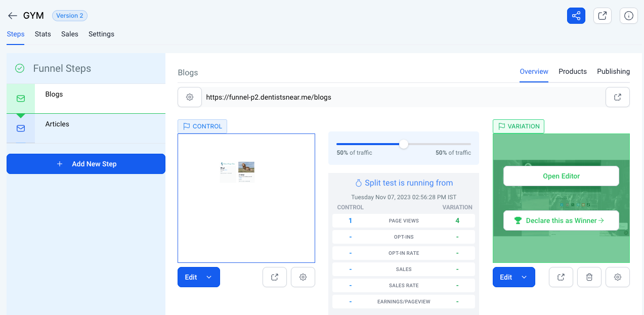644x315 pixels.
Task: Click Declare this as Winner
Action: point(561,220)
